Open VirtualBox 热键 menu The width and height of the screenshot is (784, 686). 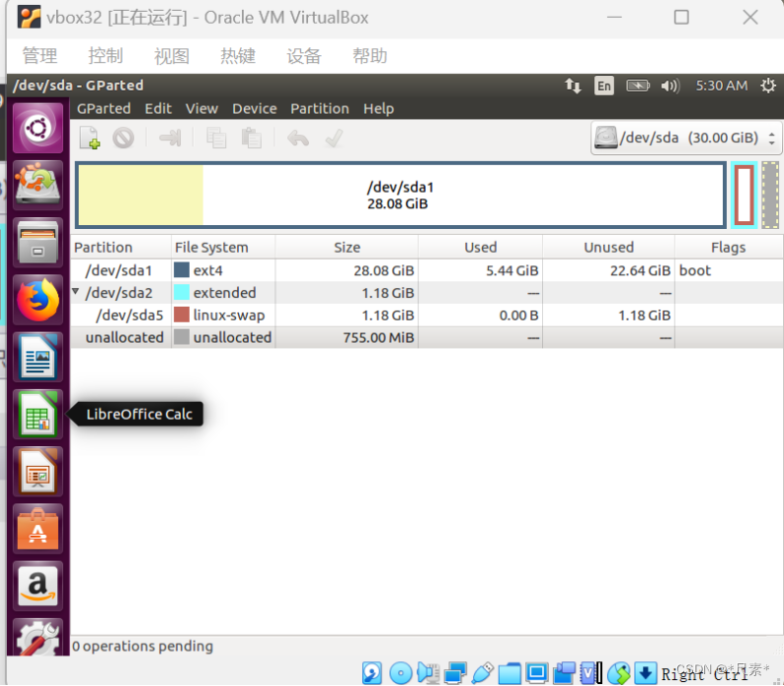point(238,55)
